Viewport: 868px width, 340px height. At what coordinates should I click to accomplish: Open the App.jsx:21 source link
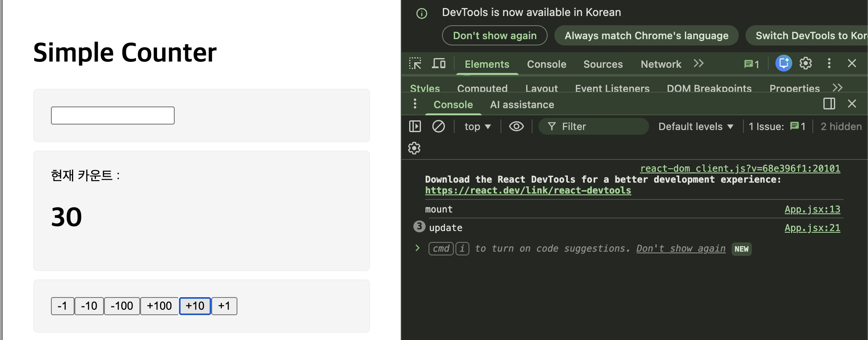pyautogui.click(x=812, y=228)
